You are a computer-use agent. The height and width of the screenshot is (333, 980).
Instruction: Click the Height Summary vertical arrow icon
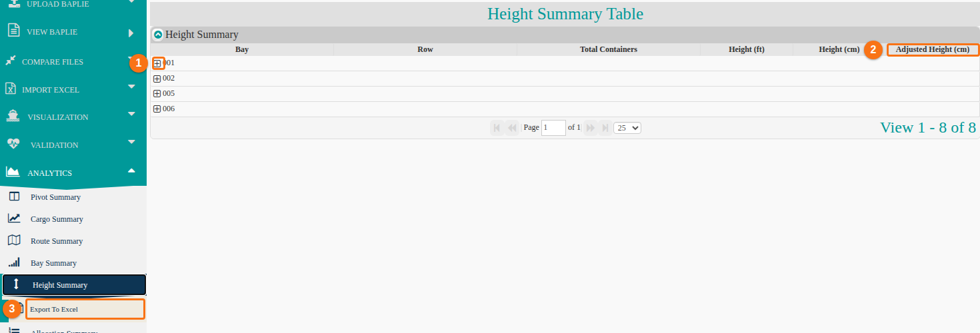click(x=17, y=284)
